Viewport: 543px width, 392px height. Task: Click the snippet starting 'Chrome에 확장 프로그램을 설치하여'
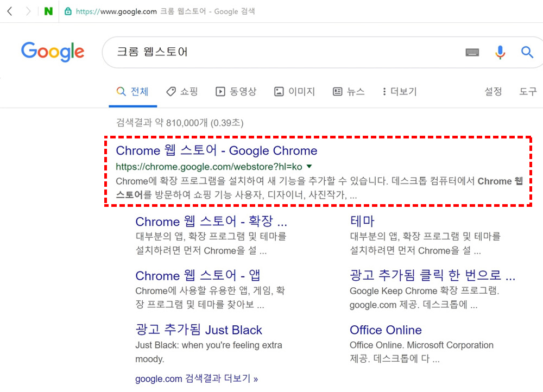point(319,188)
